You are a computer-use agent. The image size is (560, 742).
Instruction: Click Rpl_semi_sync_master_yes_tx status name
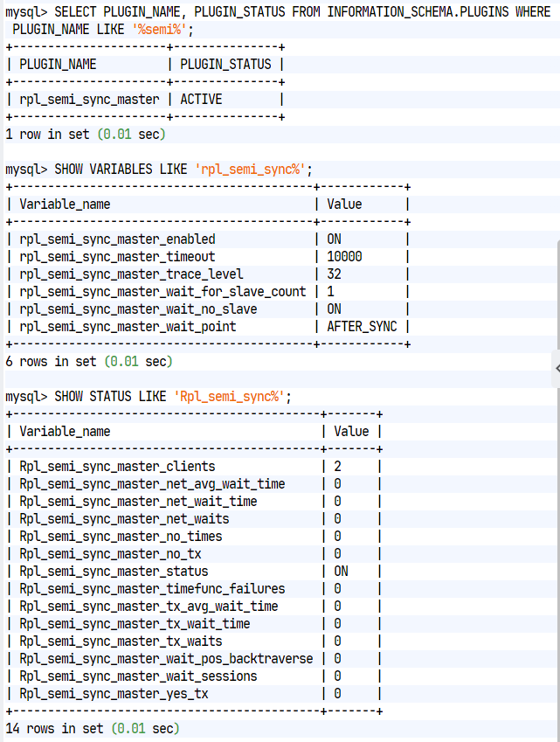[x=114, y=694]
